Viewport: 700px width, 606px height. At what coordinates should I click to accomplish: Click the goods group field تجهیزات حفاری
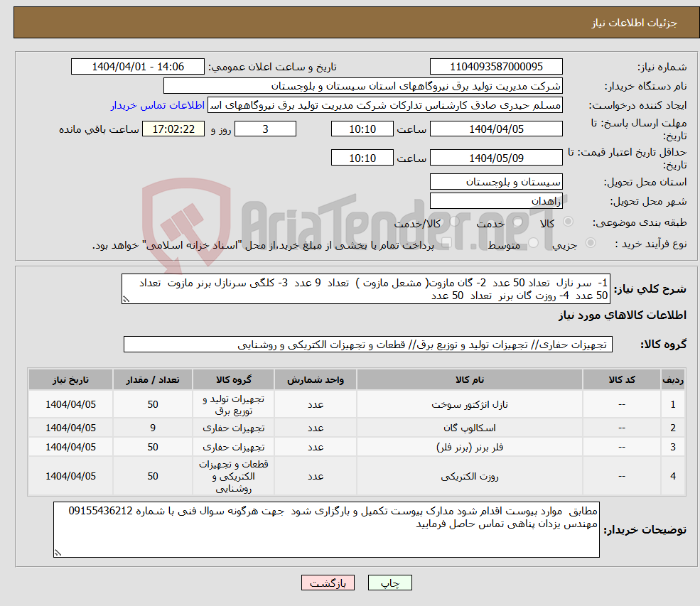(368, 345)
